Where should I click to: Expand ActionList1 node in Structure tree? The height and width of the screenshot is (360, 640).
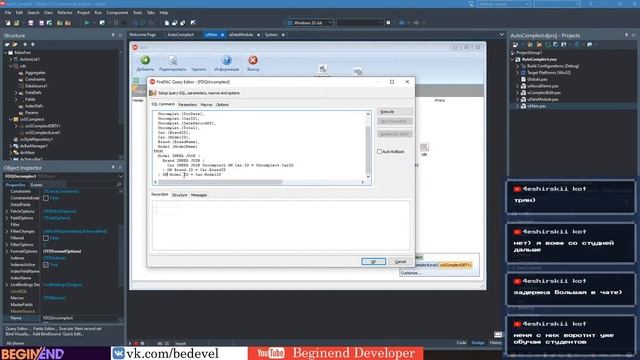[11, 59]
